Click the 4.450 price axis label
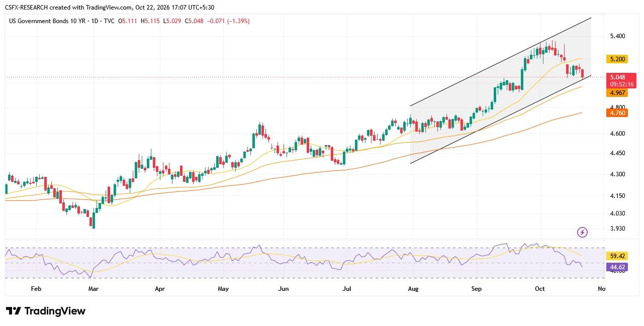The width and height of the screenshot is (644, 326). click(x=617, y=153)
